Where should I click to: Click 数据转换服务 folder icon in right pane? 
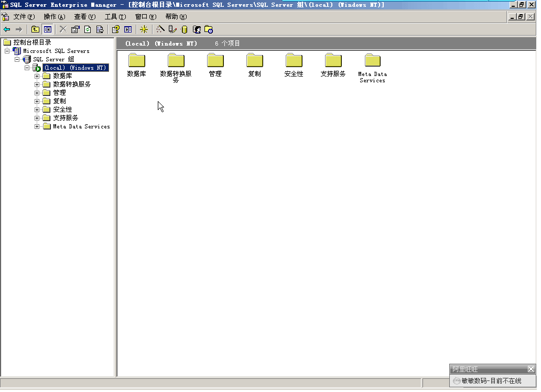tap(176, 60)
